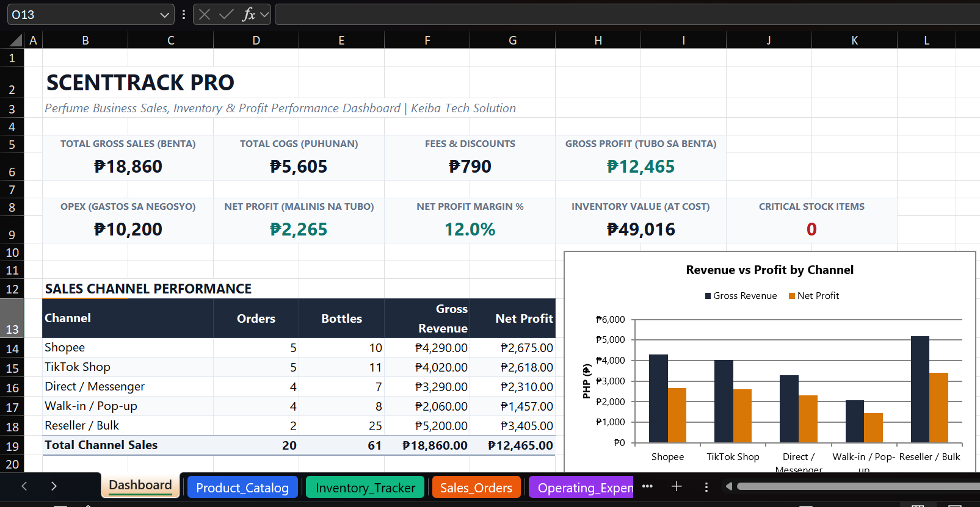Click the Reseller / Bulk gross revenue bar
Image resolution: width=980 pixels, height=507 pixels.
pos(920,389)
